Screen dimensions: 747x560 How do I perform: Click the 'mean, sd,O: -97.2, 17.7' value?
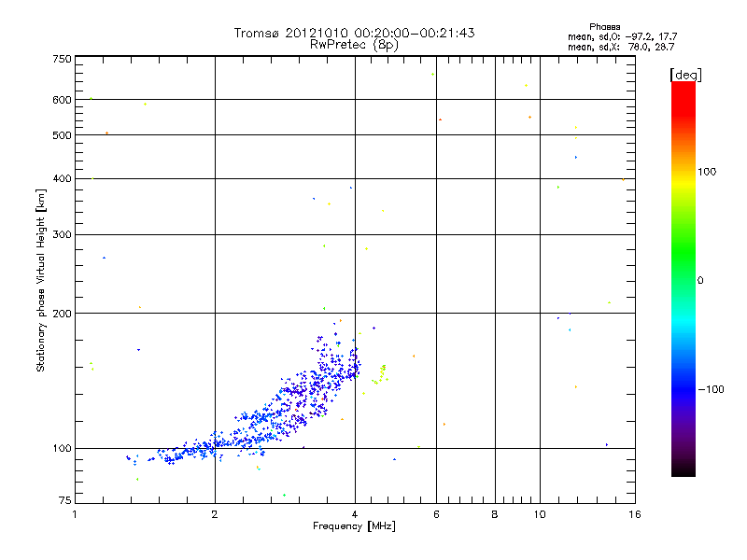[622, 36]
